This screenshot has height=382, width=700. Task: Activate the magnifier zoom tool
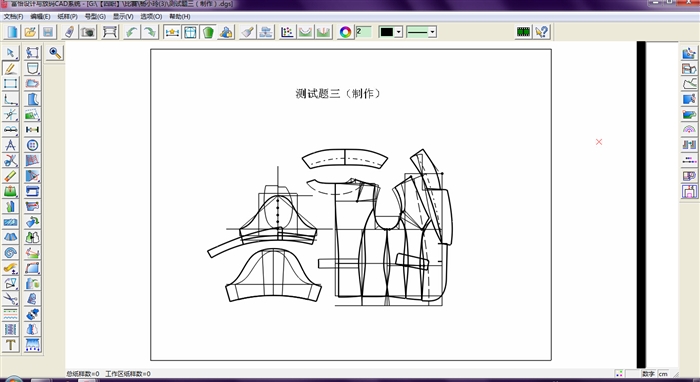(x=55, y=53)
